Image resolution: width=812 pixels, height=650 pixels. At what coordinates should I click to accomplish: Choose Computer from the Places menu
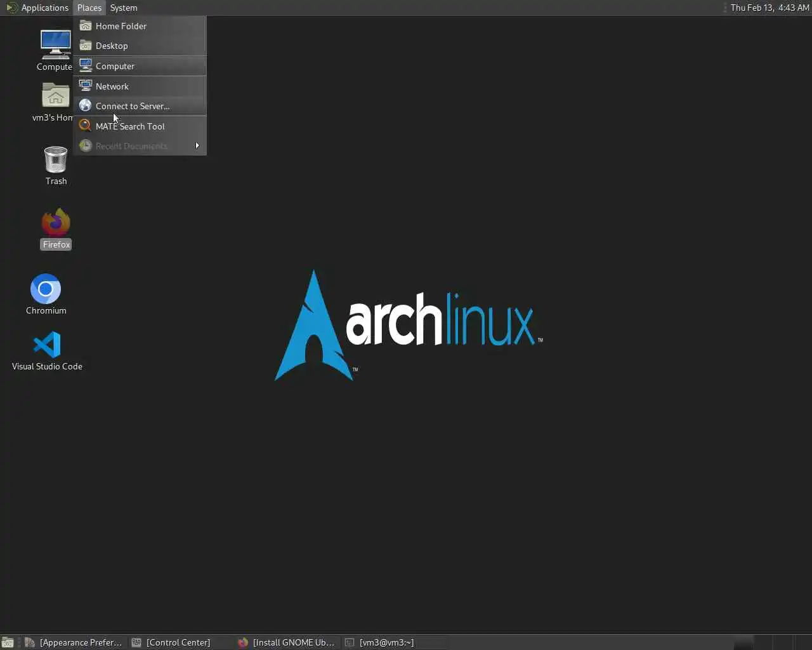click(x=140, y=66)
